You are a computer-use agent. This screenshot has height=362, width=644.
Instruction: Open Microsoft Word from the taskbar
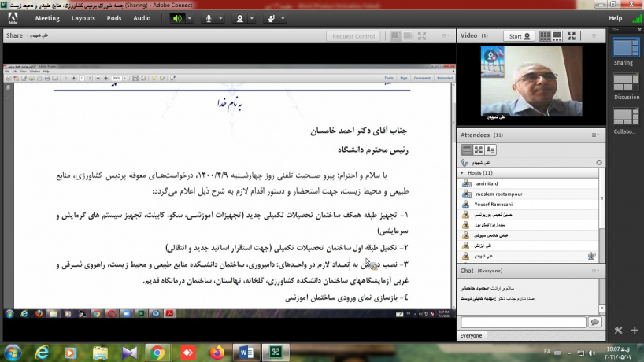coord(243,352)
